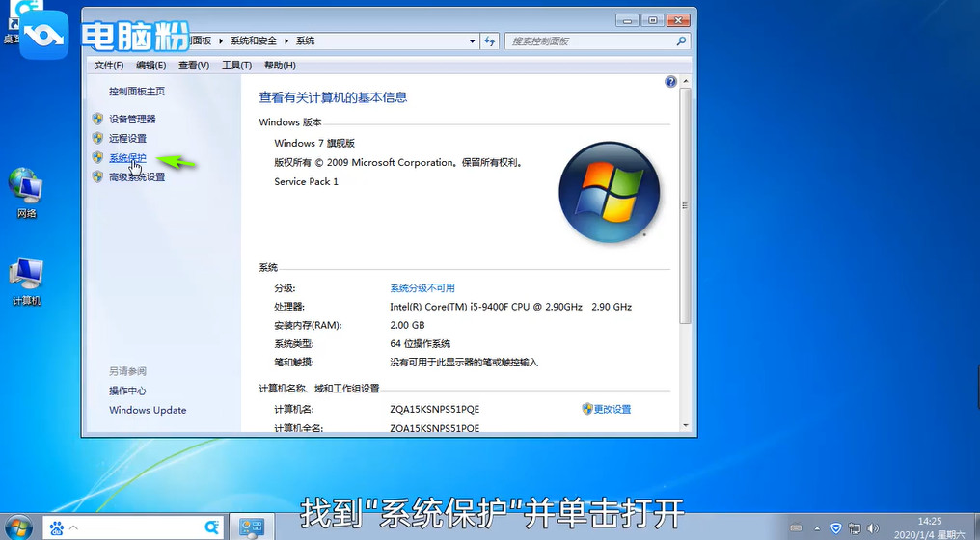The image size is (980, 540).
Task: Click the shield icon beside 更改设置
Action: pyautogui.click(x=586, y=409)
